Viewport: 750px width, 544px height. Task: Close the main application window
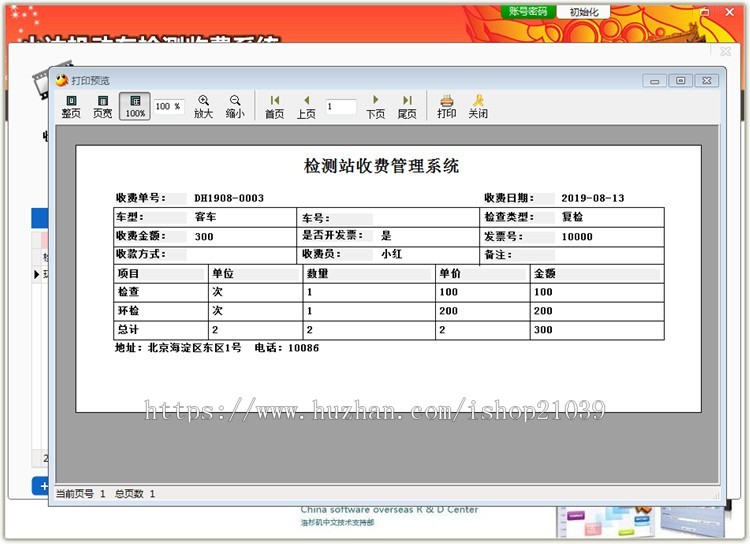point(729,12)
